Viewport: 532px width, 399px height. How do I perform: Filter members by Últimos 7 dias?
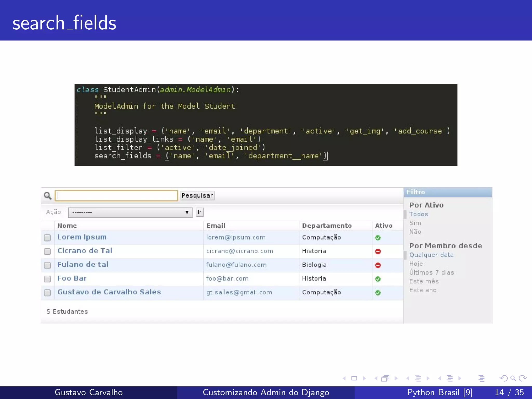tap(432, 272)
